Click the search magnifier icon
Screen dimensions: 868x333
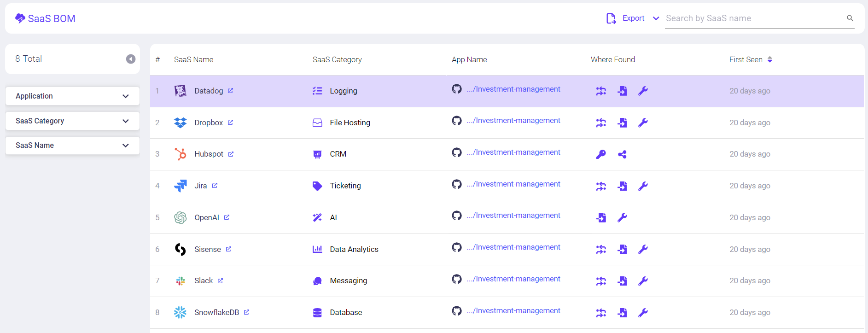pos(850,18)
